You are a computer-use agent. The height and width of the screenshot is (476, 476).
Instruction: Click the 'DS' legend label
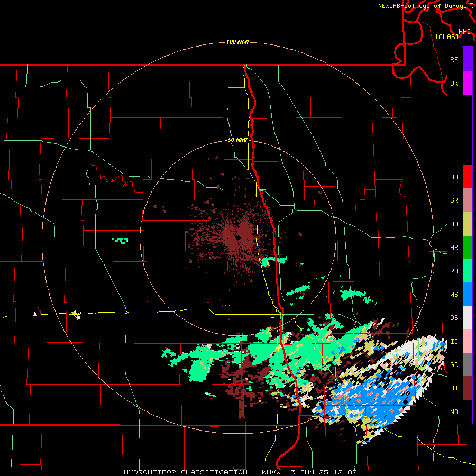(x=454, y=318)
